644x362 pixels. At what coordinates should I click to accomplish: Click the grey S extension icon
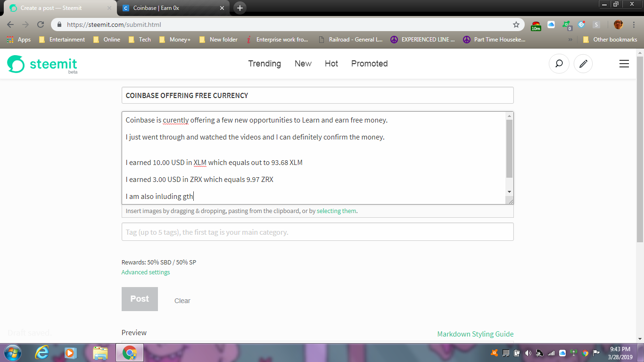(x=597, y=25)
